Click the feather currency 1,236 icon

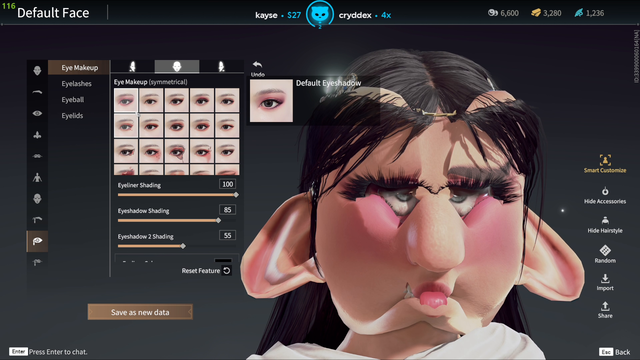579,13
